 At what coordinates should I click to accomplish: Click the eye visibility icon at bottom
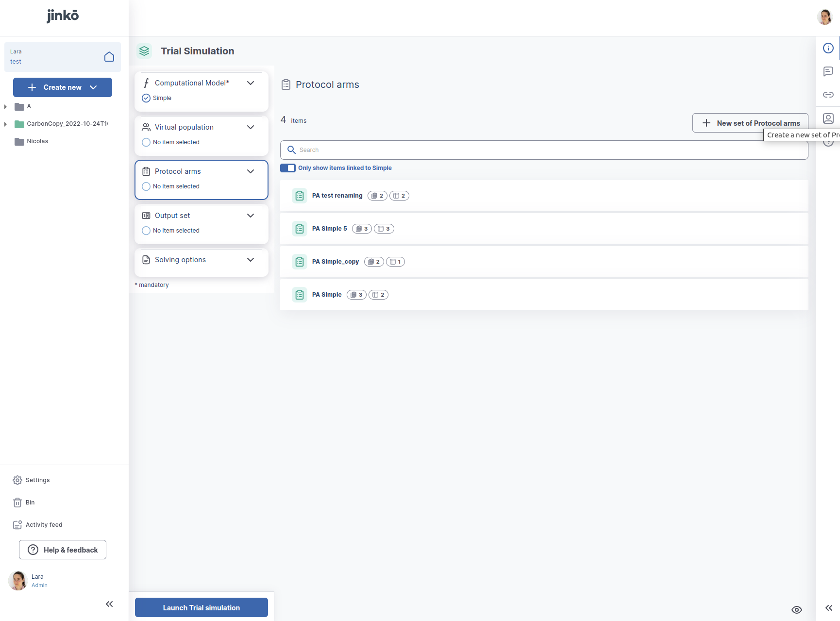coord(797,610)
